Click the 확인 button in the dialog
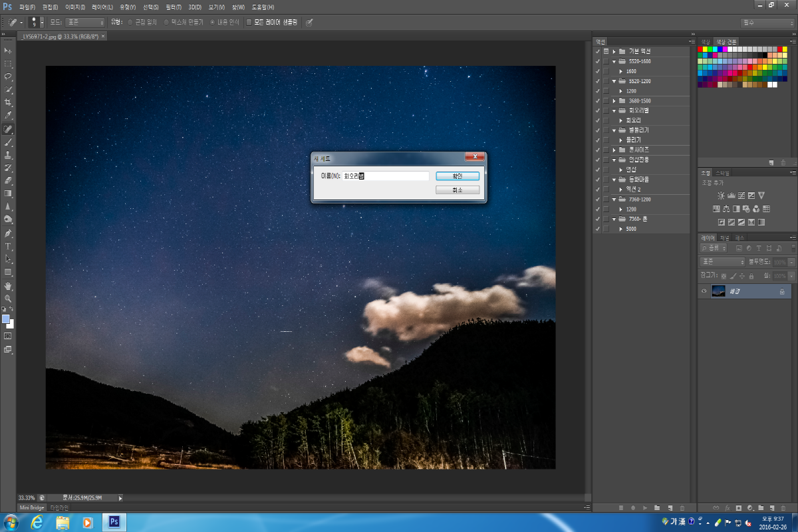Image resolution: width=798 pixels, height=532 pixels. [457, 176]
